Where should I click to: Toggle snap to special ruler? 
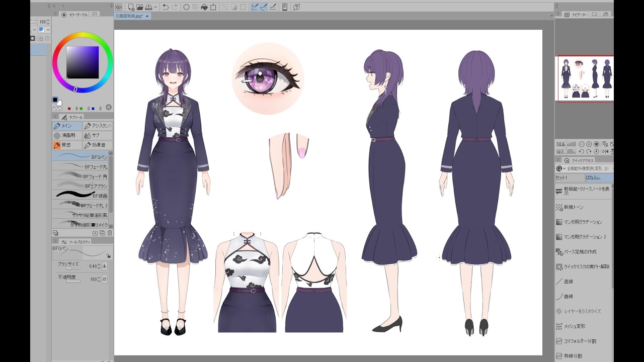tap(264, 7)
